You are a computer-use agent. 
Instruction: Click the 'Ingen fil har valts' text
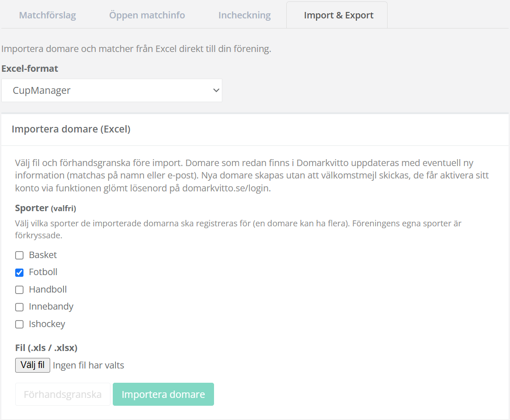coord(88,365)
